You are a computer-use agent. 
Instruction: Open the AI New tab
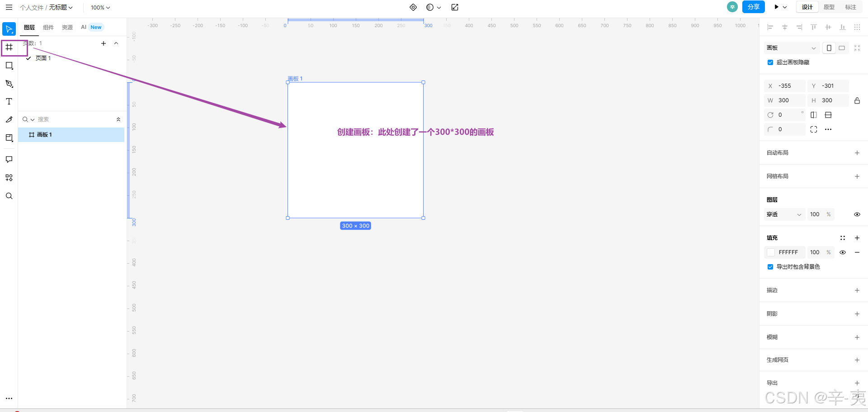[91, 27]
